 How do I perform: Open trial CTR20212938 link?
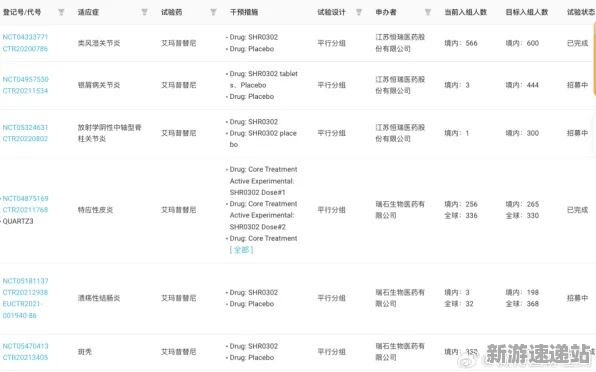[25, 292]
